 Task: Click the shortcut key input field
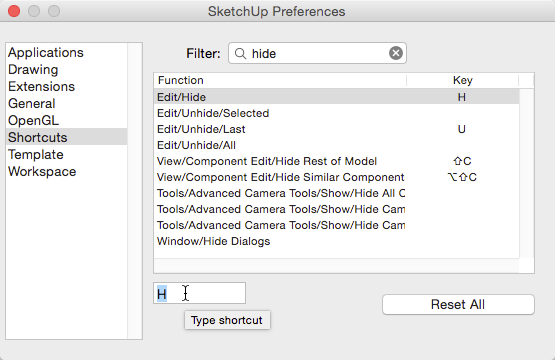point(199,293)
